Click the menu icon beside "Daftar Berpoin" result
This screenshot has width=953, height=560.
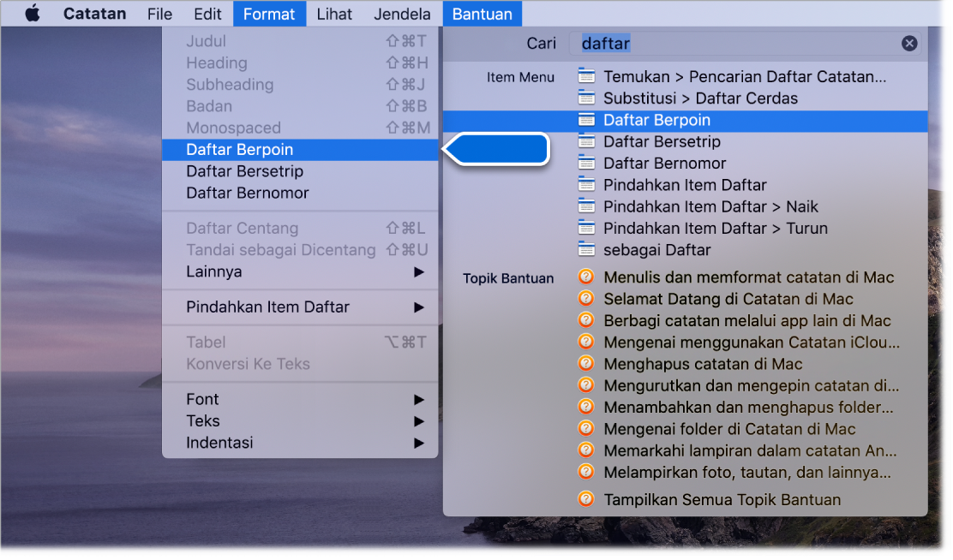(x=588, y=120)
